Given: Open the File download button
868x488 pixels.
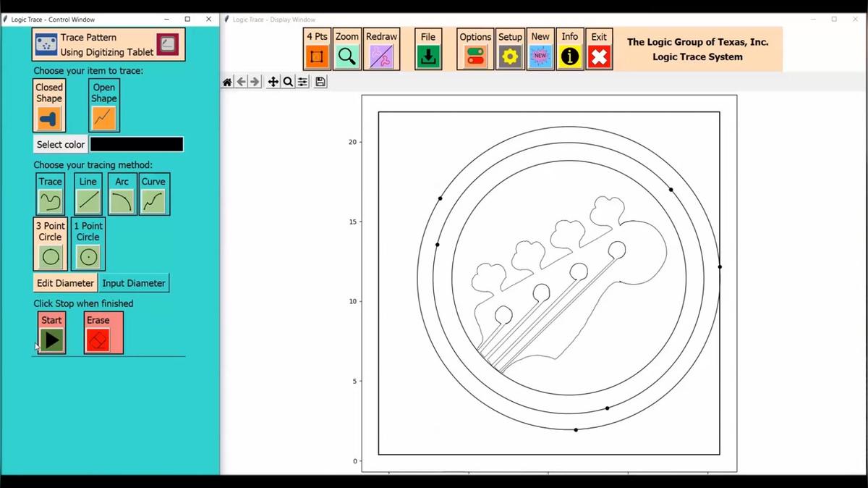Looking at the screenshot, I should point(428,49).
